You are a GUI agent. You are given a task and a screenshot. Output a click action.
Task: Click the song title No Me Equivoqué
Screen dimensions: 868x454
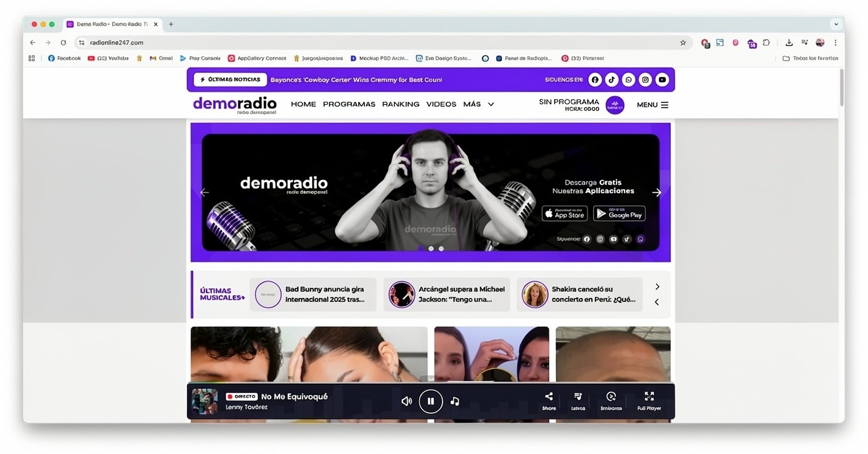coord(295,397)
